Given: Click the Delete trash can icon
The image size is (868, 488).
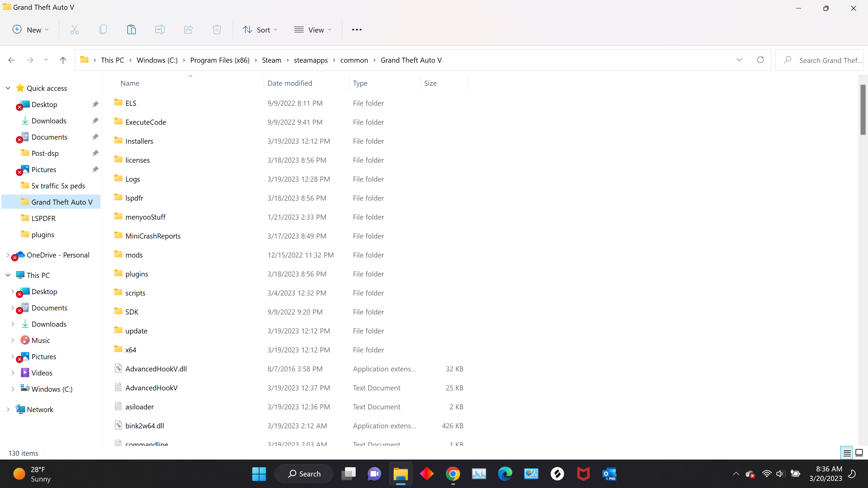Looking at the screenshot, I should (217, 30).
